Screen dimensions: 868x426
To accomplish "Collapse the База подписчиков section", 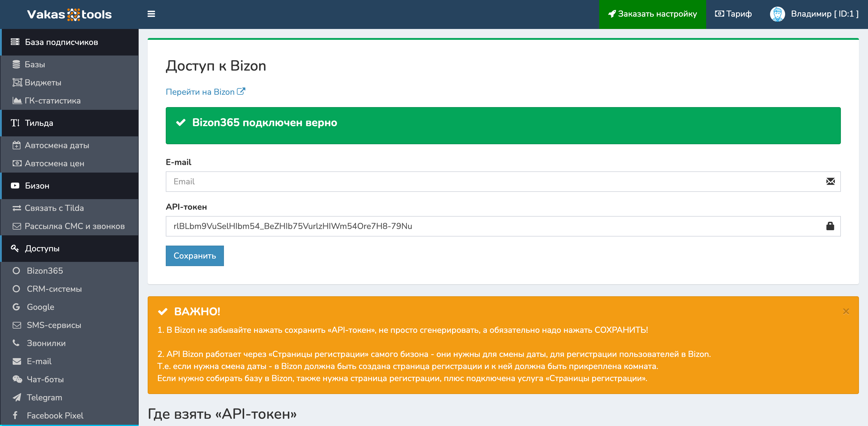I will tap(61, 42).
